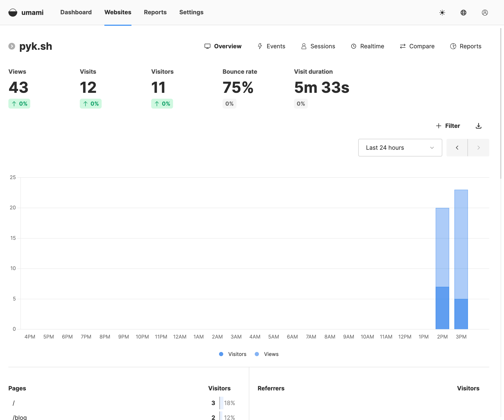Open the Settings nav tab
The image size is (504, 420).
[x=191, y=12]
